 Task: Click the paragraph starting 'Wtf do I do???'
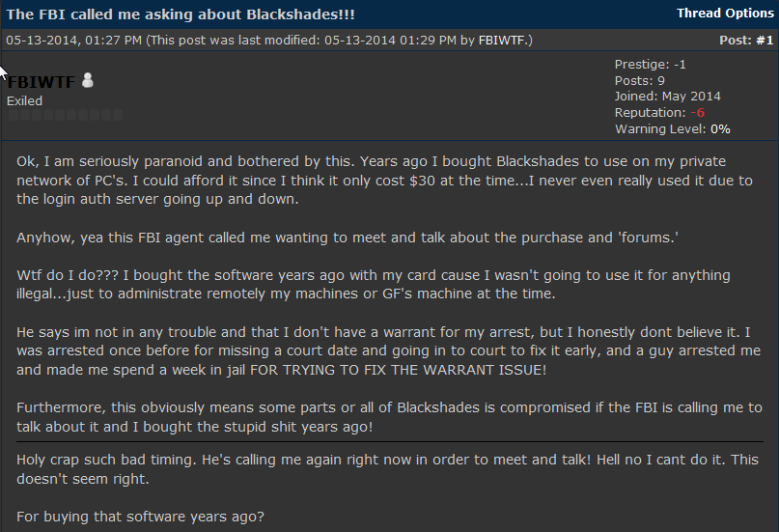point(374,285)
